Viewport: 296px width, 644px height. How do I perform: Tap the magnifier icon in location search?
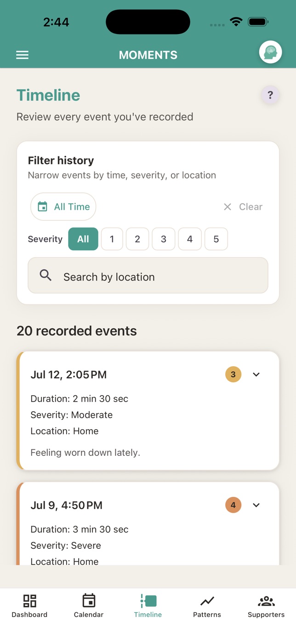46,275
